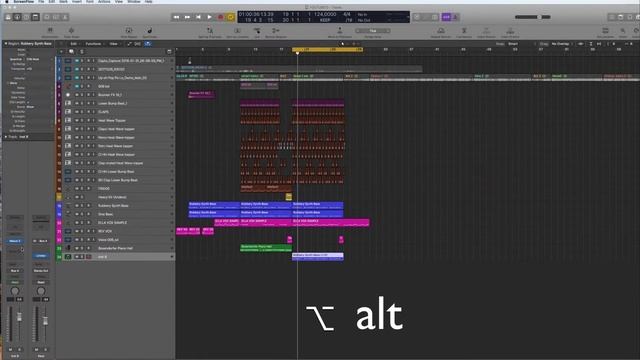Open Loop Browser button at top right

pyautogui.click(x=630, y=17)
